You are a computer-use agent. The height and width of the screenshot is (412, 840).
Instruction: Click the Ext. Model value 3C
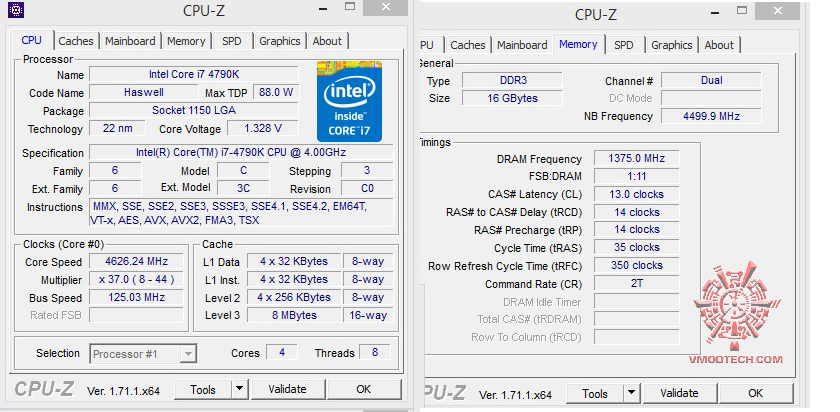pyautogui.click(x=243, y=188)
